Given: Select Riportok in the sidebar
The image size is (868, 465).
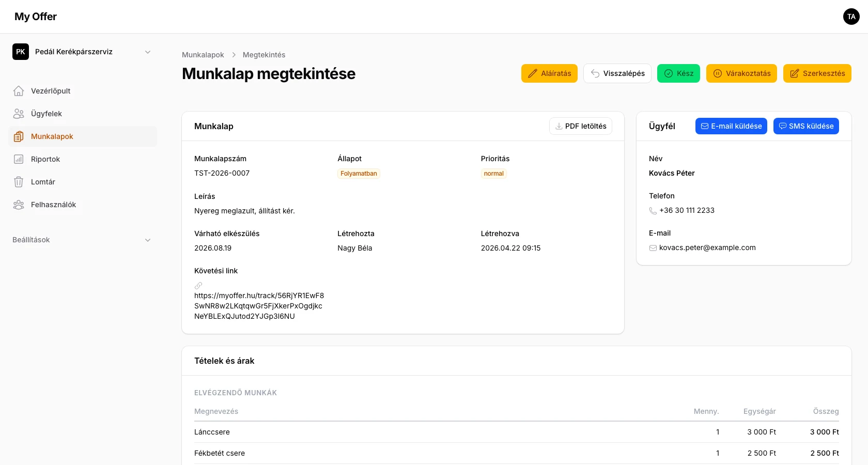Looking at the screenshot, I should (x=83, y=159).
